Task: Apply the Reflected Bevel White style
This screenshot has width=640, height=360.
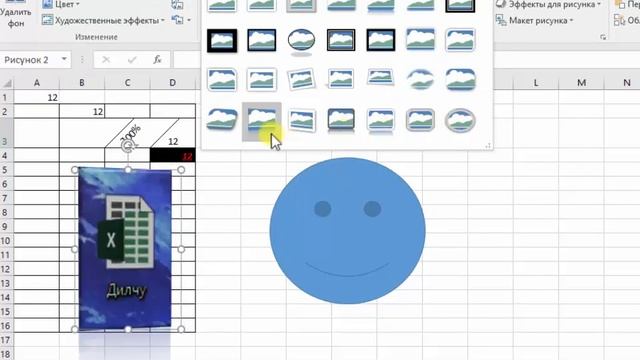Action: pos(380,120)
